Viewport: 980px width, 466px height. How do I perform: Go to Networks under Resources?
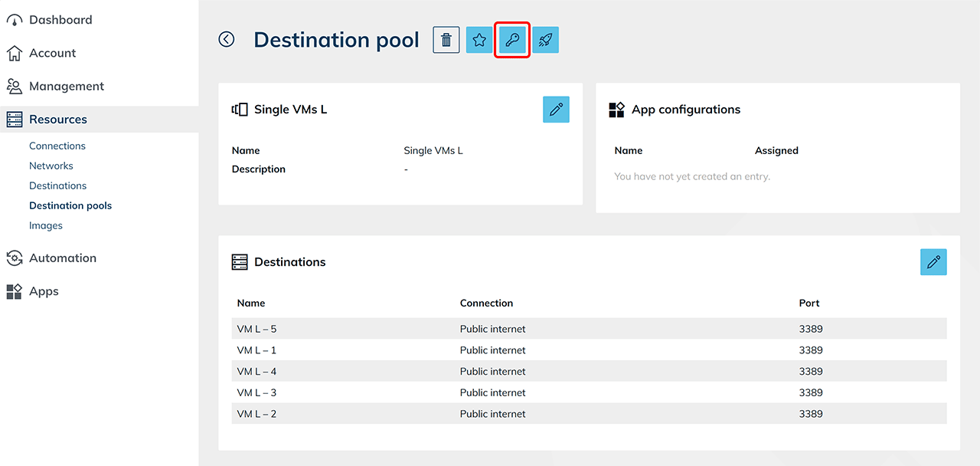click(51, 166)
